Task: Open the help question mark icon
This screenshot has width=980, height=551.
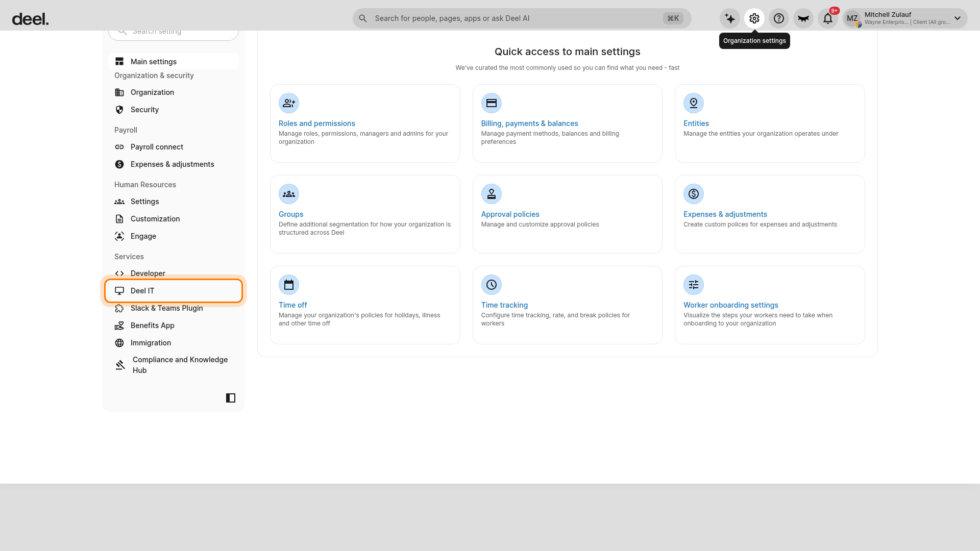Action: point(779,18)
